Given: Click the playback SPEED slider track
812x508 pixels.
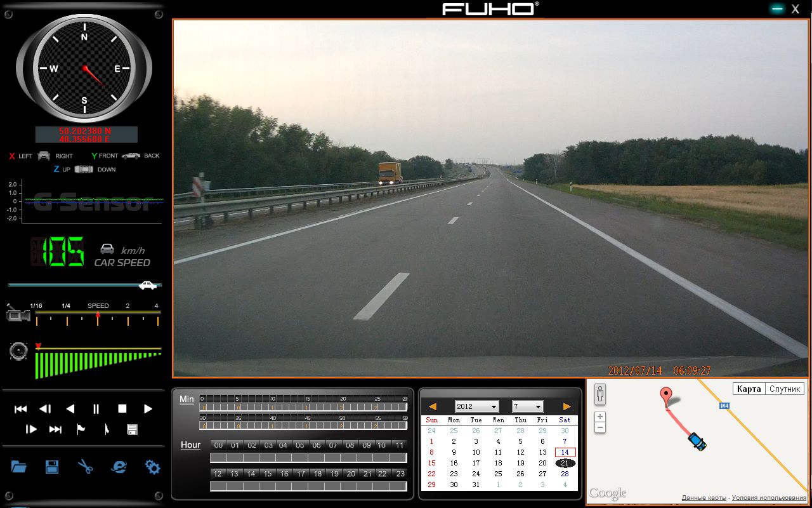Looking at the screenshot, I should pos(98,314).
